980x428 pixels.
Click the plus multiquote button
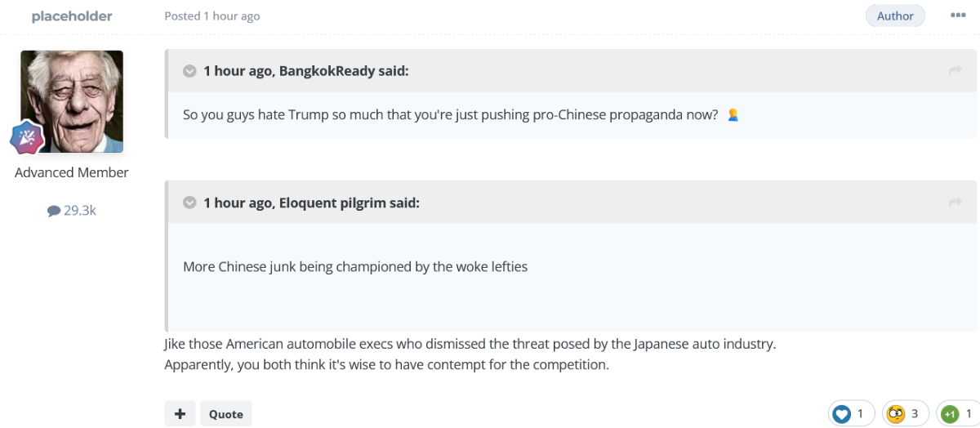180,413
